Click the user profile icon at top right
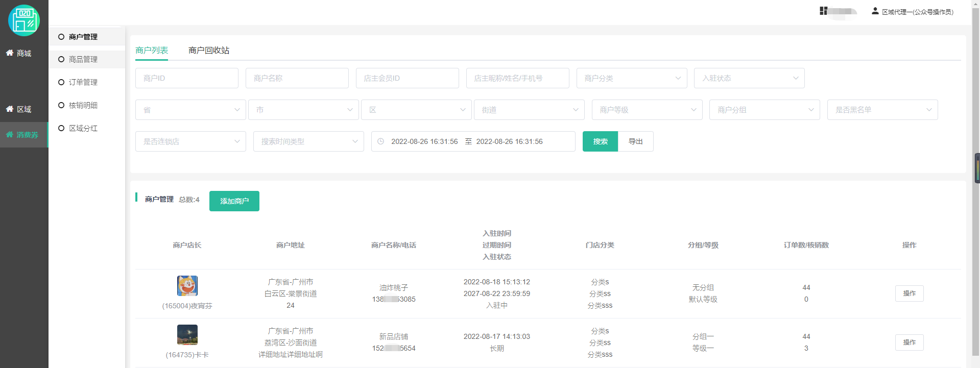This screenshot has height=368, width=980. [x=875, y=11]
